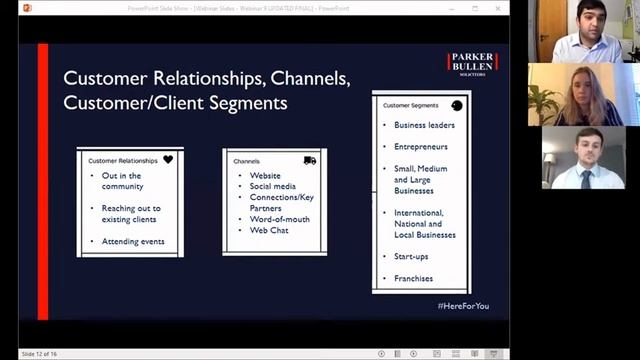Image resolution: width=640 pixels, height=360 pixels.
Task: Click 'Reaching out to existing clients' bullet
Action: click(131, 214)
